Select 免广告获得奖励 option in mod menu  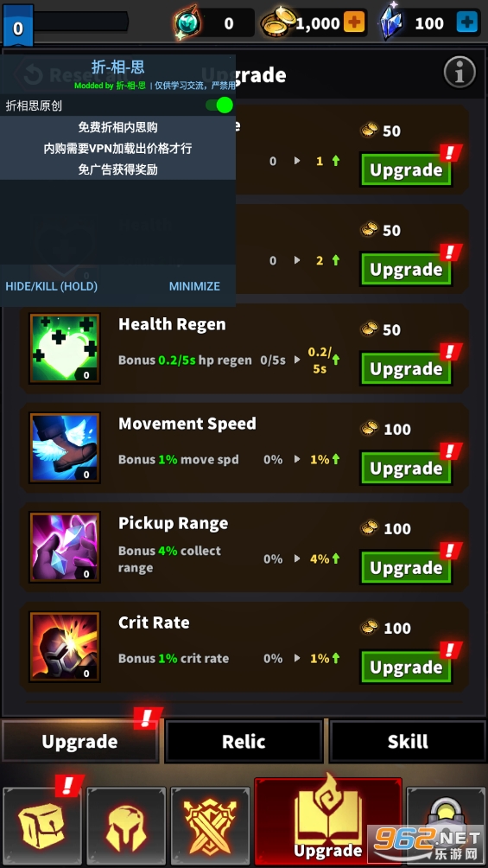pyautogui.click(x=117, y=169)
